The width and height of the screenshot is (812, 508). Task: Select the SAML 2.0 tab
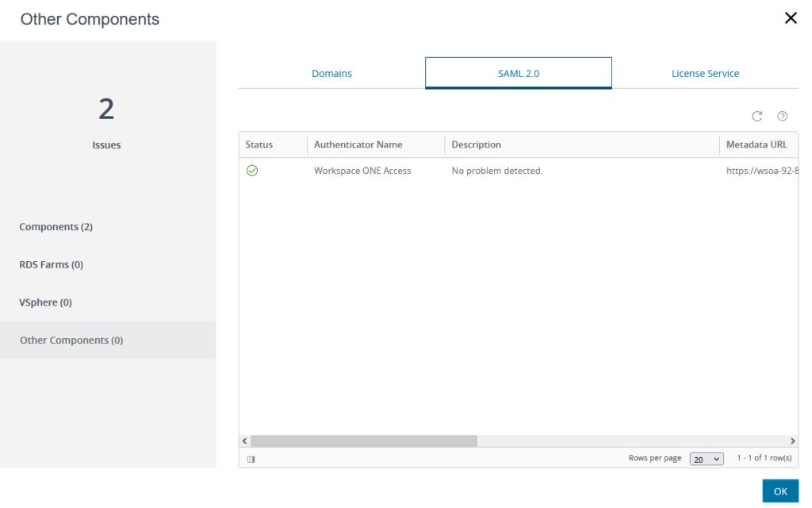[519, 73]
